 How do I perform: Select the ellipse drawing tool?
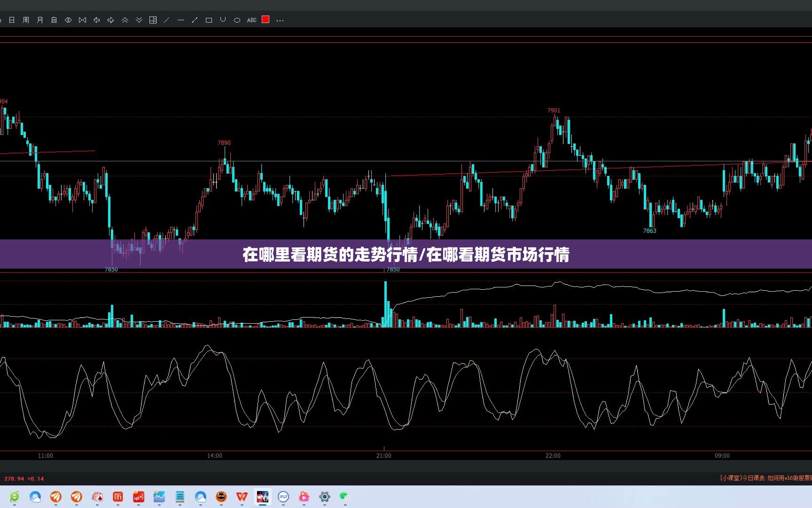click(x=237, y=20)
